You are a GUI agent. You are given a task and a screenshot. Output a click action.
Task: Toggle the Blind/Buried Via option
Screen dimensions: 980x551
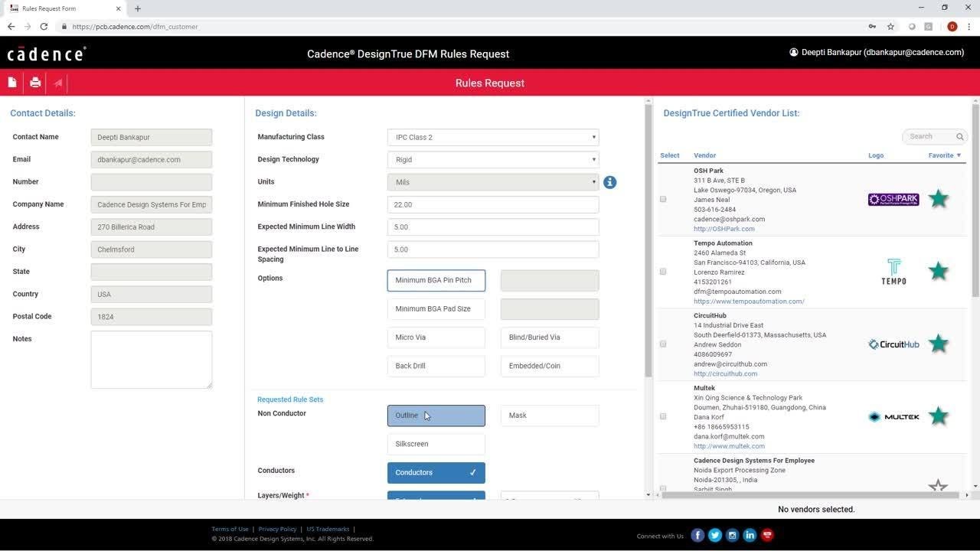point(550,337)
